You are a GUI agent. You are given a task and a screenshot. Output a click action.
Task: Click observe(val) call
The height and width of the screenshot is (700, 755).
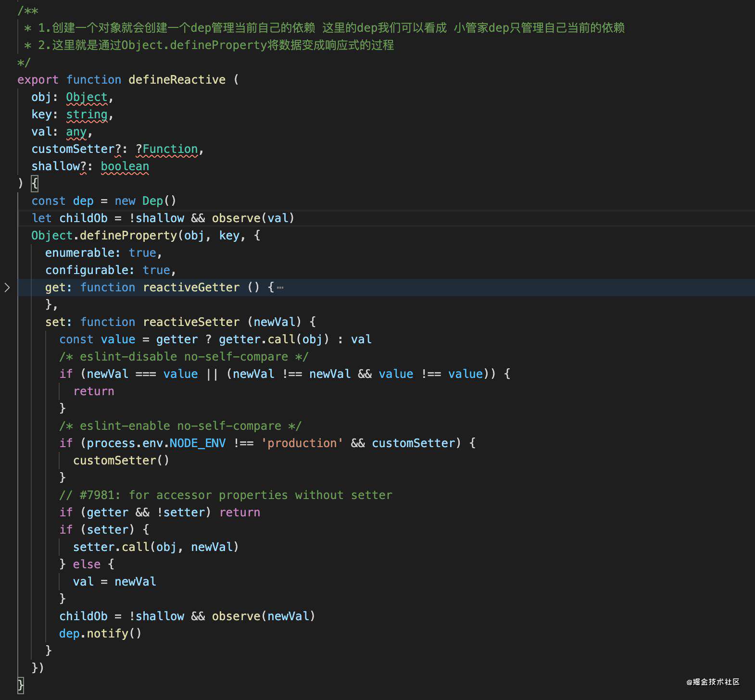[x=253, y=218]
